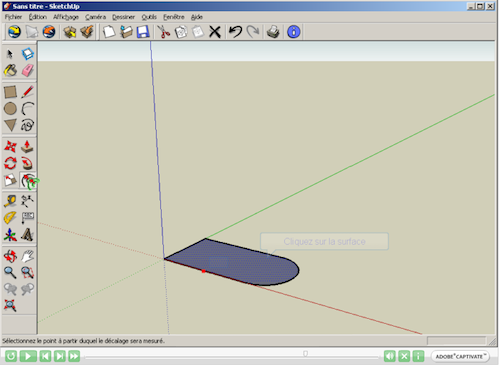Step back one slide in Captivate
Screen dimensions: 500x365
(x=45, y=356)
